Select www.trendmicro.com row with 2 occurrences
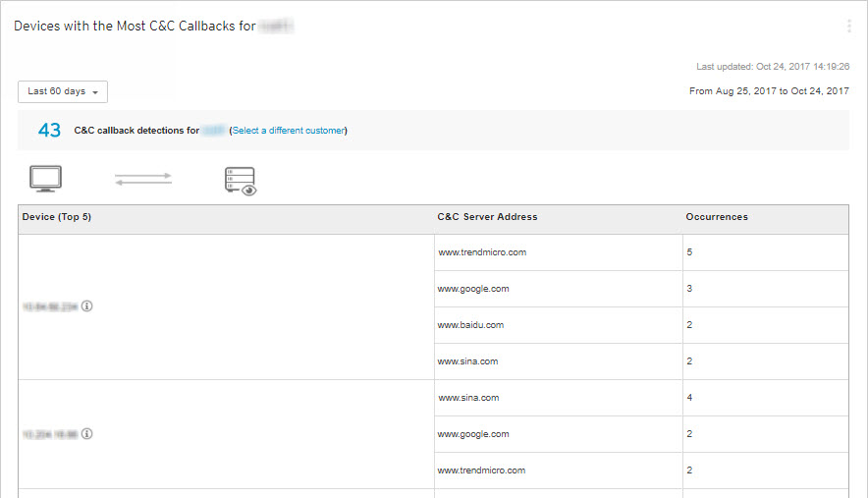The image size is (868, 498). (482, 470)
